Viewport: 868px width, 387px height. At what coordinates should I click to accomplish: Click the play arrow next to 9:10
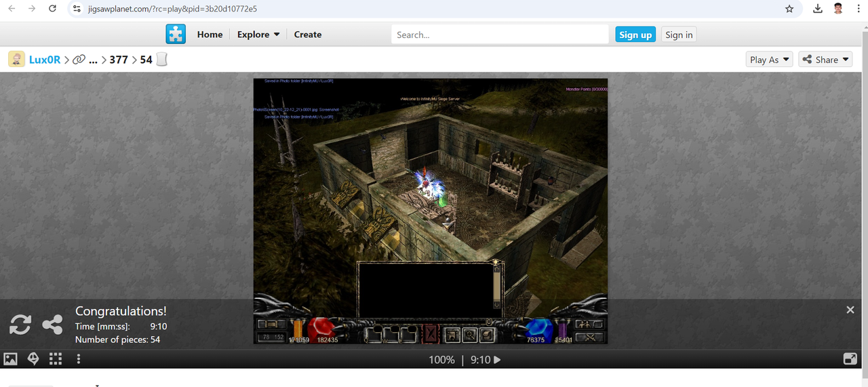click(x=497, y=360)
